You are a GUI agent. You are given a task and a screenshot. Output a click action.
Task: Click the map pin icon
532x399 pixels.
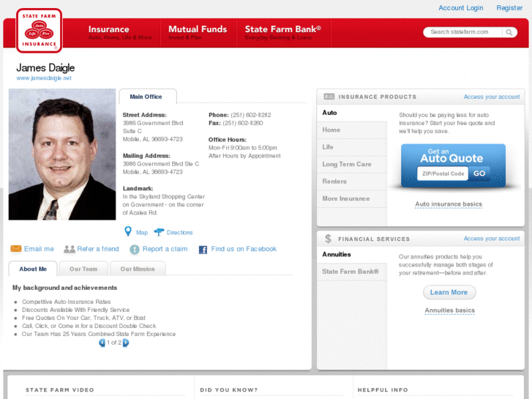tap(128, 231)
